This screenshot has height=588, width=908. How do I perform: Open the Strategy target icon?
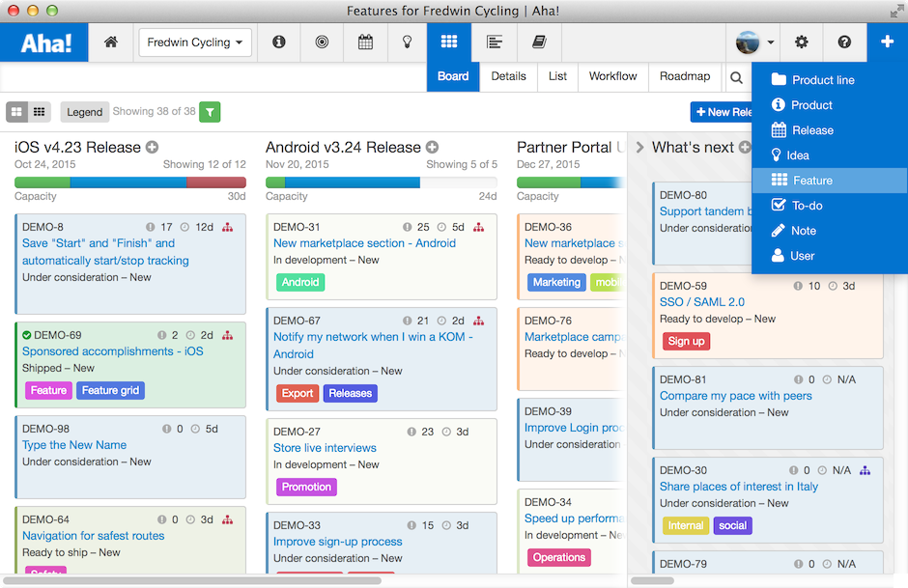[x=322, y=42]
